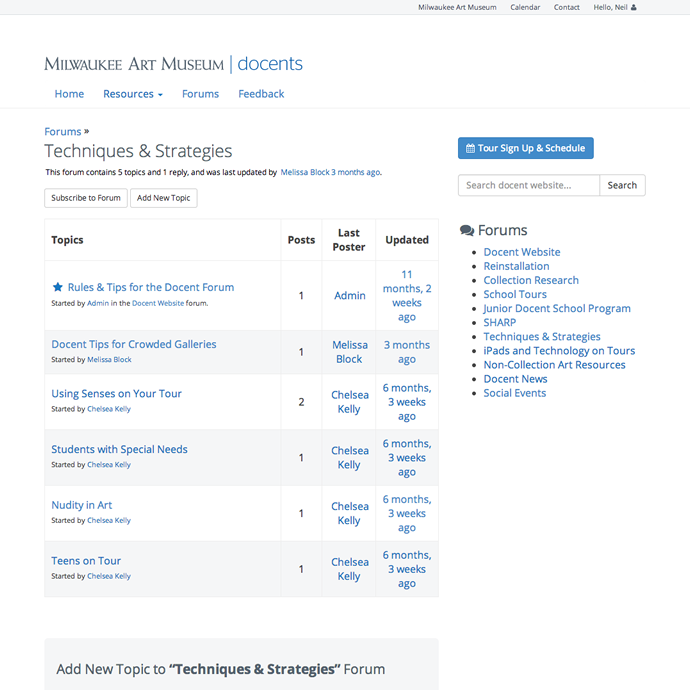Click Admin in the Last Poster column
This screenshot has width=690, height=690.
(x=349, y=296)
